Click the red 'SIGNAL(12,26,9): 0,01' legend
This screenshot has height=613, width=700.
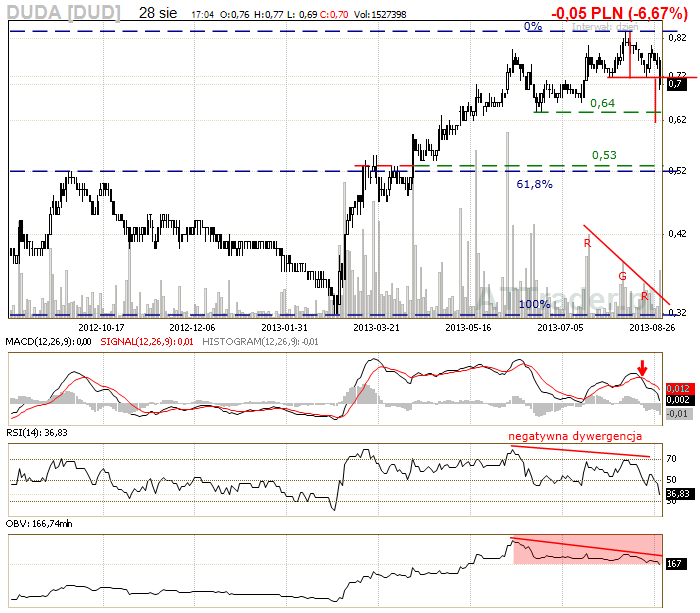[147, 342]
